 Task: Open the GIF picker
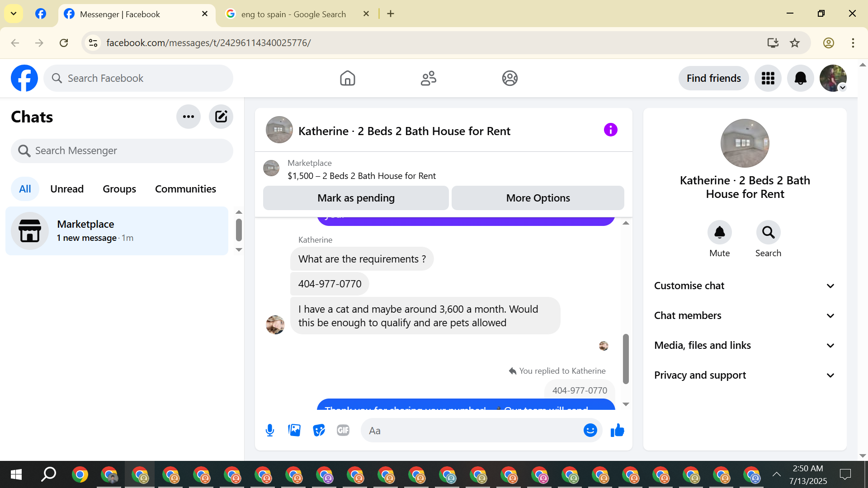click(x=343, y=430)
